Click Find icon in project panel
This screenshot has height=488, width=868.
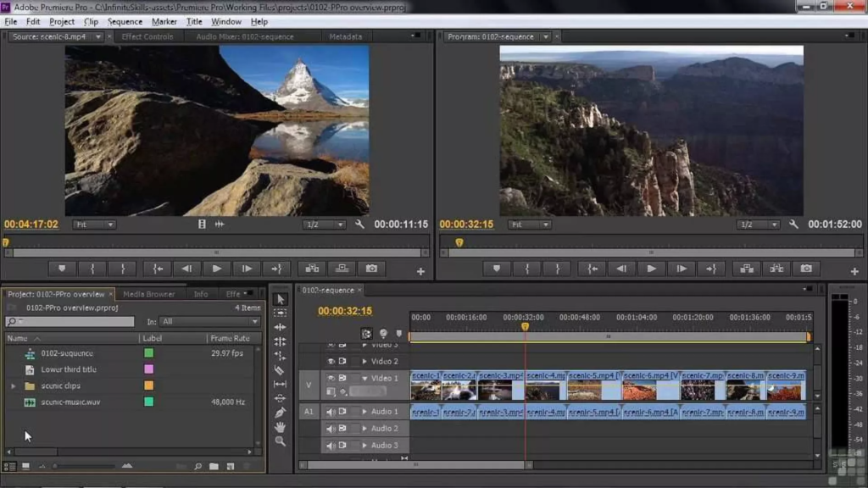(198, 467)
